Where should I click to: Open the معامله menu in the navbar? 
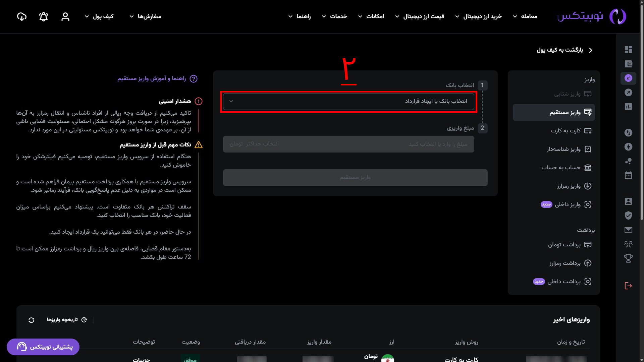point(525,16)
